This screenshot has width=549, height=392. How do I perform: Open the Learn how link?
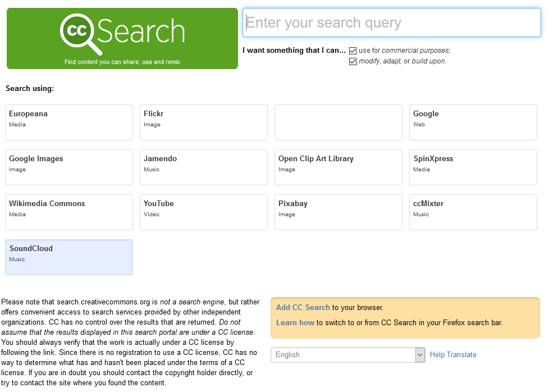coord(295,322)
